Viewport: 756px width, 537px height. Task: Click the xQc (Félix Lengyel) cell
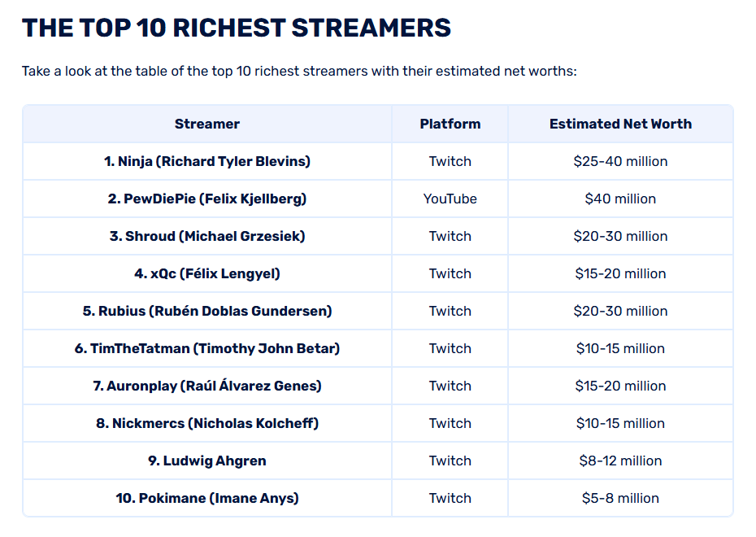pos(207,273)
